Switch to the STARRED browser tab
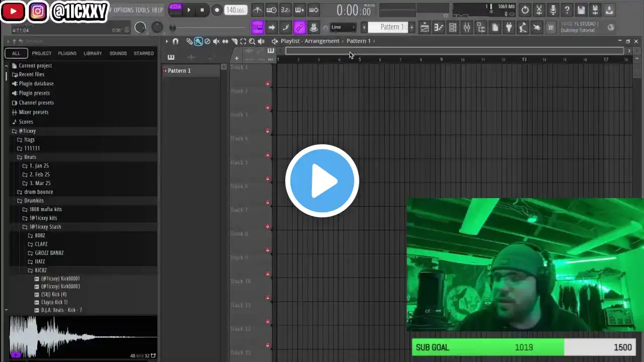This screenshot has width=644, height=362. coord(144,53)
